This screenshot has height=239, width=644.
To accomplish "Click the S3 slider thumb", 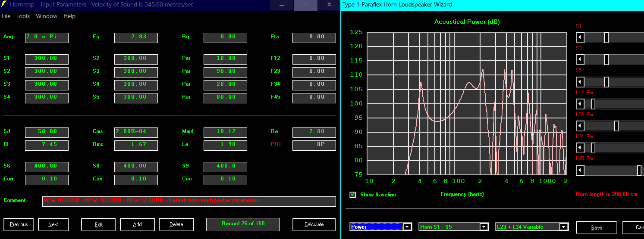I will (x=606, y=59).
